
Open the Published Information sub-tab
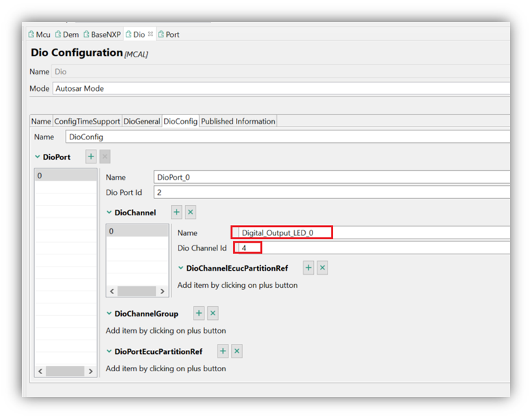[x=238, y=122]
